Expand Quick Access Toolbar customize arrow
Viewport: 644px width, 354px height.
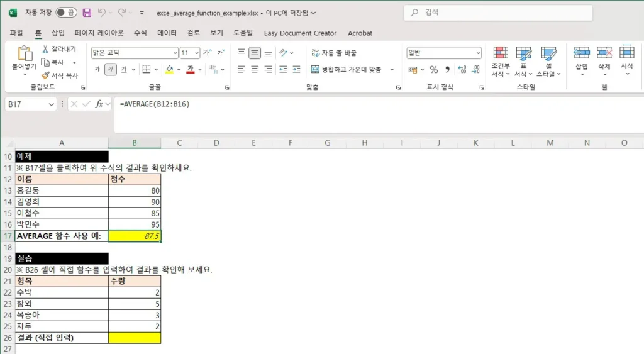click(142, 13)
